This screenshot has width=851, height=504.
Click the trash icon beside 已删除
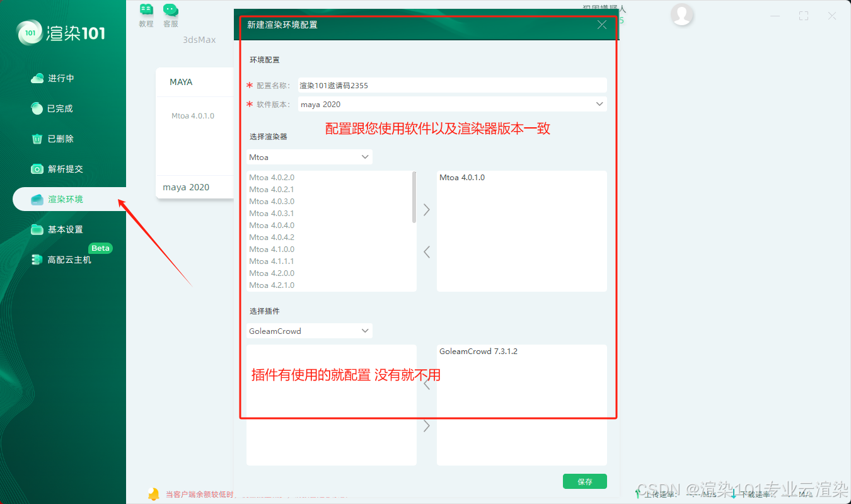point(37,139)
